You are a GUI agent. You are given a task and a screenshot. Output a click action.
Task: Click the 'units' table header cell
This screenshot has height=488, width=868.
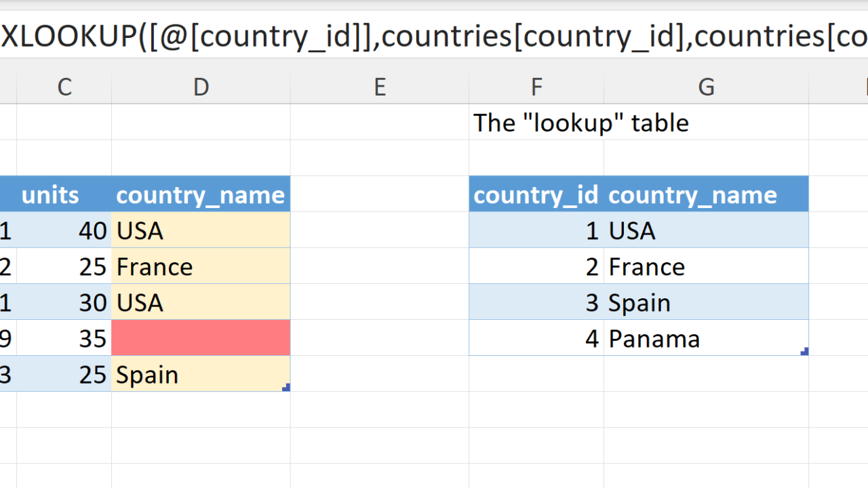(64, 195)
